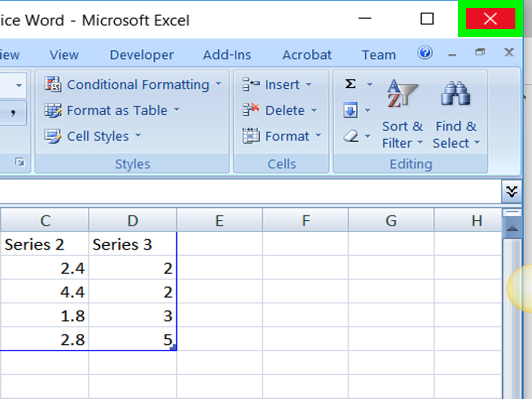The height and width of the screenshot is (399, 532).
Task: Click the AutoSum sigma icon
Action: (x=351, y=84)
